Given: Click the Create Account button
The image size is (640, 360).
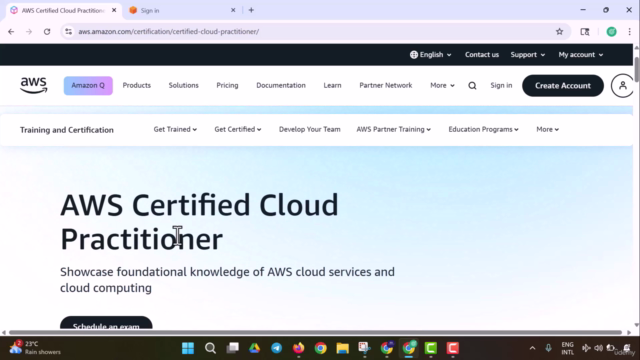Looking at the screenshot, I should click(x=563, y=86).
